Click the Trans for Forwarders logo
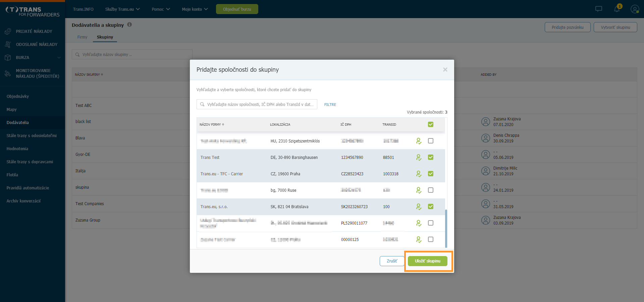The width and height of the screenshot is (644, 302). coord(33,12)
